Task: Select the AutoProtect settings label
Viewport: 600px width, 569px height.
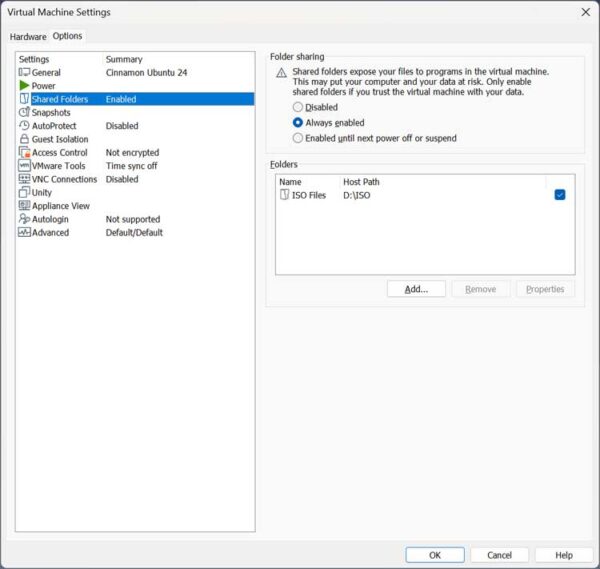Action: click(x=54, y=126)
